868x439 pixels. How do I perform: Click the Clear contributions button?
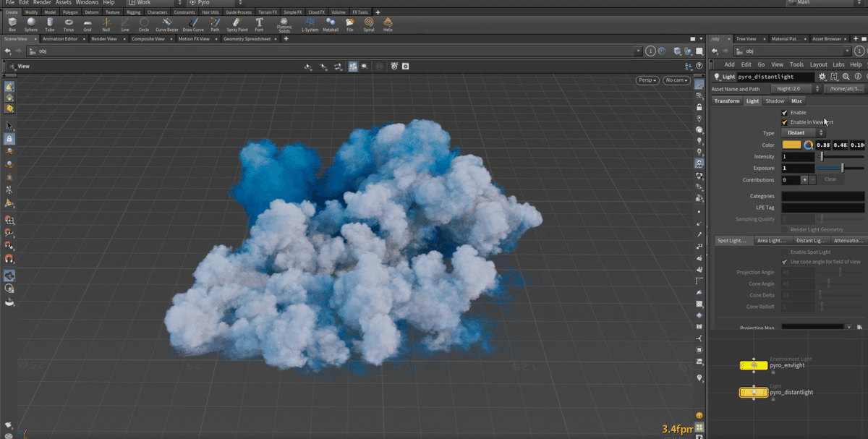click(x=830, y=179)
